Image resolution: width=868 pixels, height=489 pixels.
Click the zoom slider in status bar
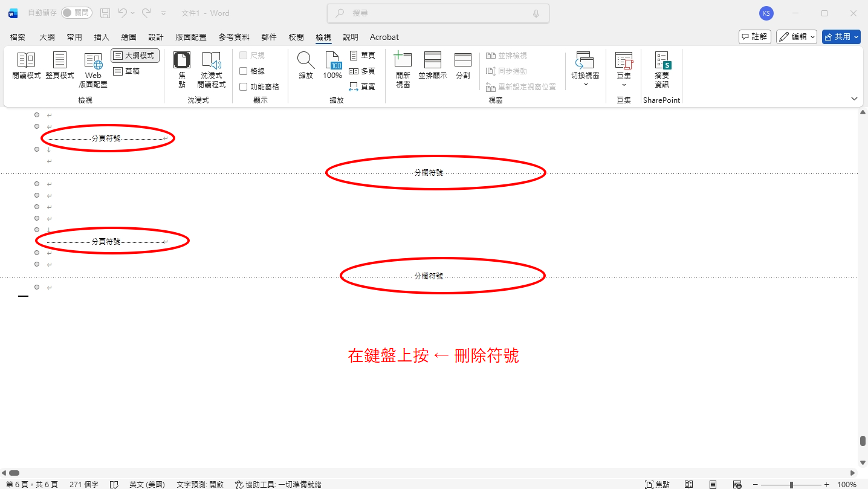791,485
